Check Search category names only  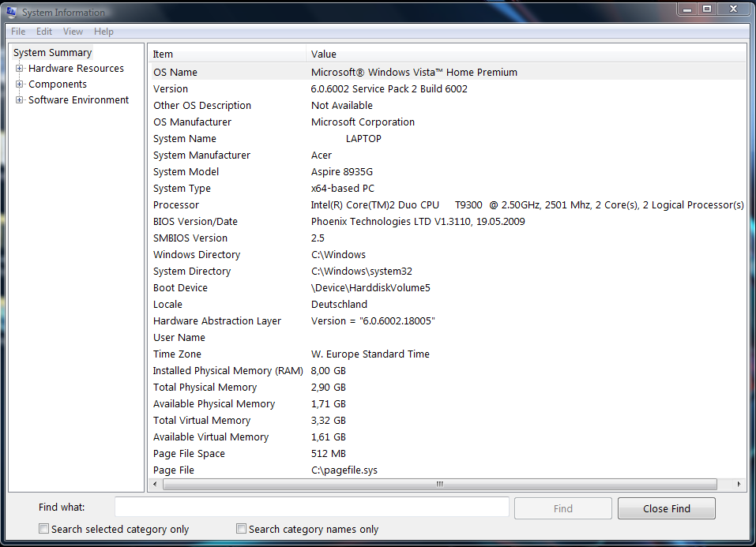(241, 529)
